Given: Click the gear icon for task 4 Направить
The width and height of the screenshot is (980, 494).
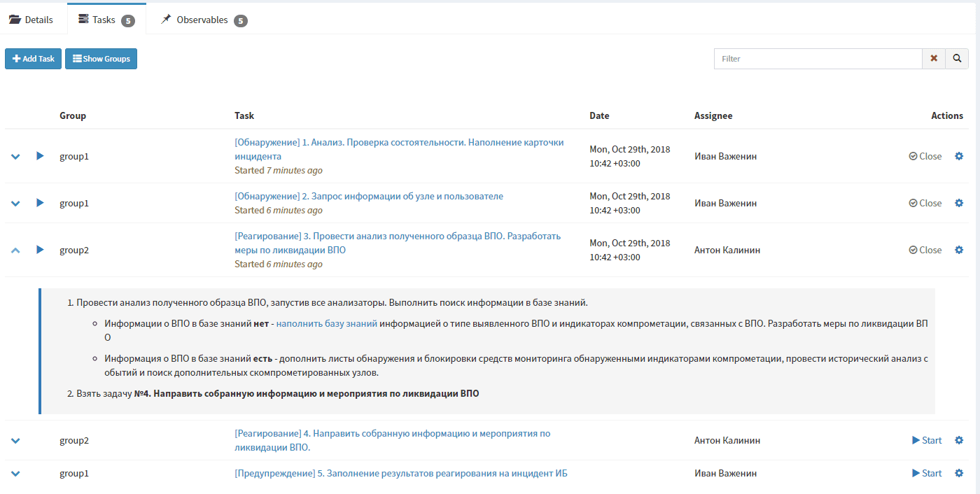Looking at the screenshot, I should 959,440.
